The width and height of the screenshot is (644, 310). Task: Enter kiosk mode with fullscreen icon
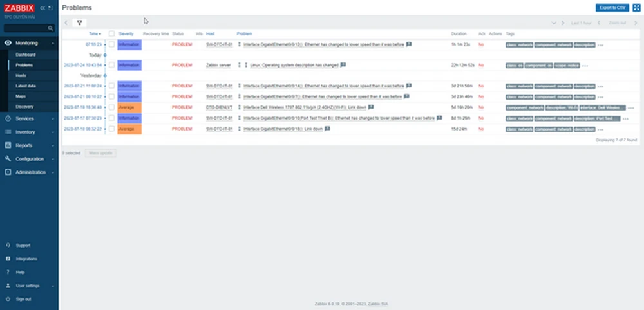(636, 8)
